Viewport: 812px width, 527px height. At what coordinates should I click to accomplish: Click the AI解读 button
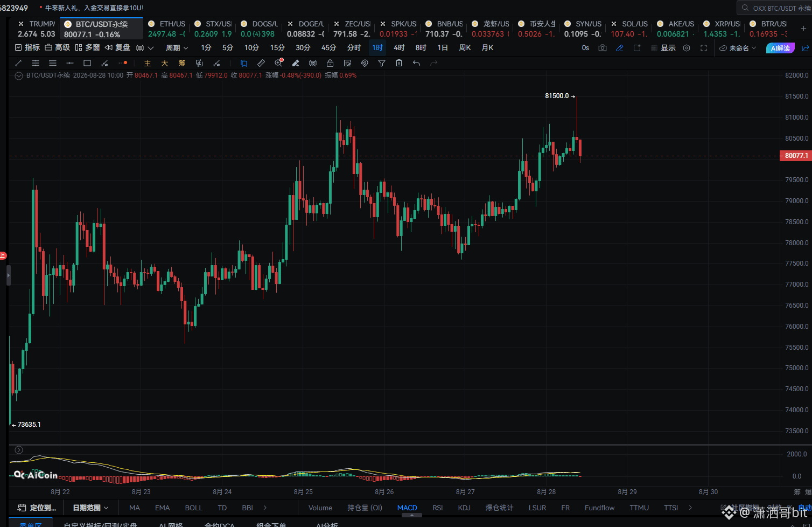(x=780, y=48)
